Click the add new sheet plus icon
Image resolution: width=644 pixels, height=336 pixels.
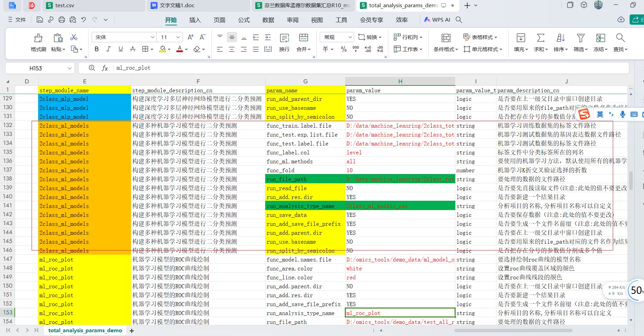132,331
